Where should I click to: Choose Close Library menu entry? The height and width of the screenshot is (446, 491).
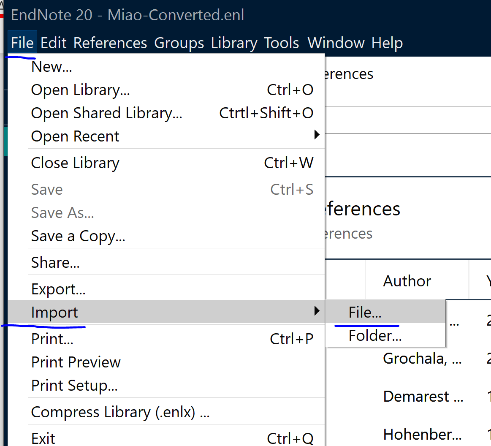point(167,163)
